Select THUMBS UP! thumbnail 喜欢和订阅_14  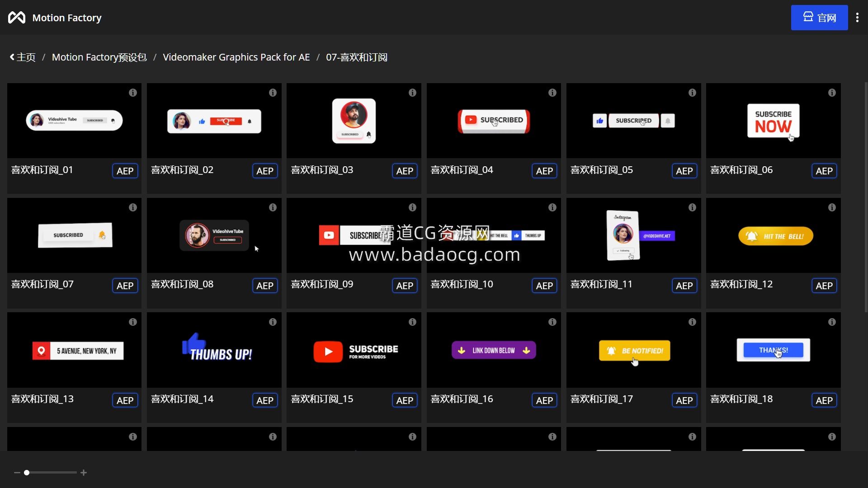pos(214,350)
